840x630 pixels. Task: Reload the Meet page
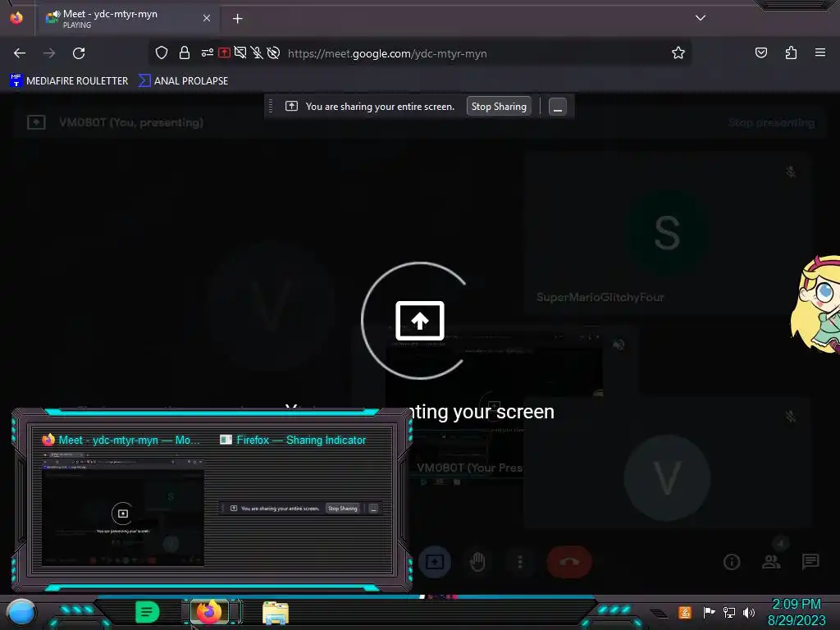79,53
